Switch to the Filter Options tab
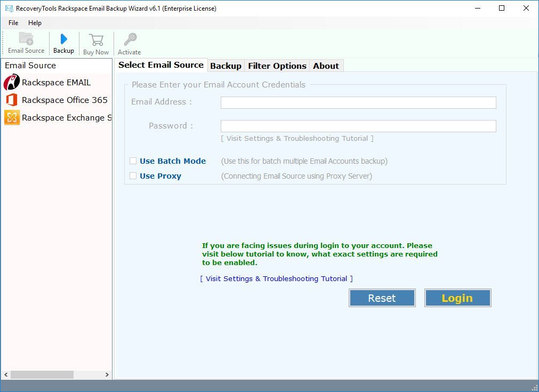The height and width of the screenshot is (392, 539). (x=277, y=66)
